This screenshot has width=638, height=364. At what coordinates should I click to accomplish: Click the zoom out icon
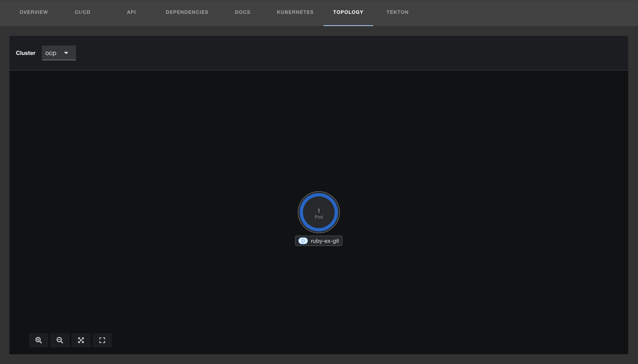point(60,340)
